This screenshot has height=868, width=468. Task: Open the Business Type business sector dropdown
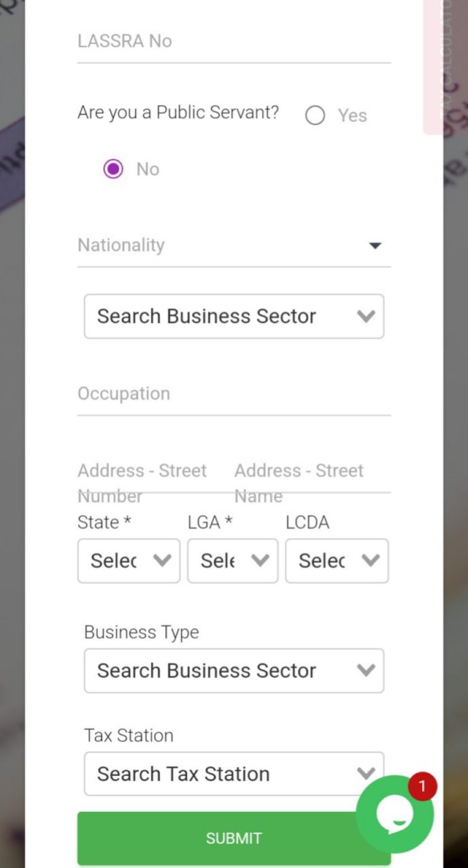(x=234, y=671)
